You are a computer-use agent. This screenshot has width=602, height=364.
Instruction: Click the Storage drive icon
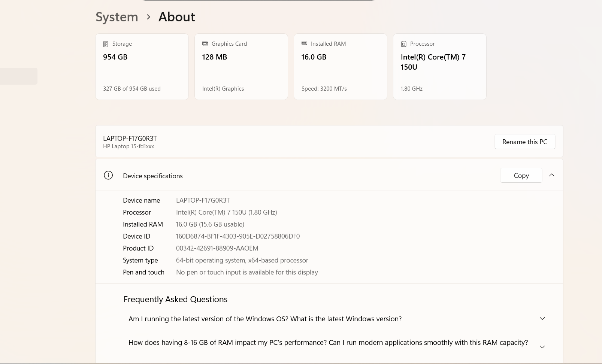coord(106,44)
